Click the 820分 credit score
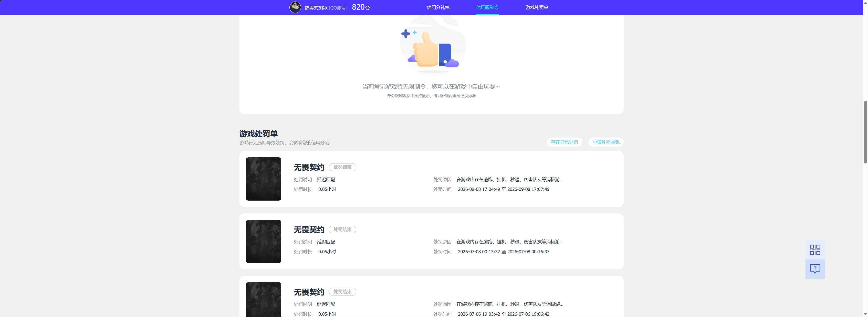This screenshot has width=868, height=317. (361, 7)
